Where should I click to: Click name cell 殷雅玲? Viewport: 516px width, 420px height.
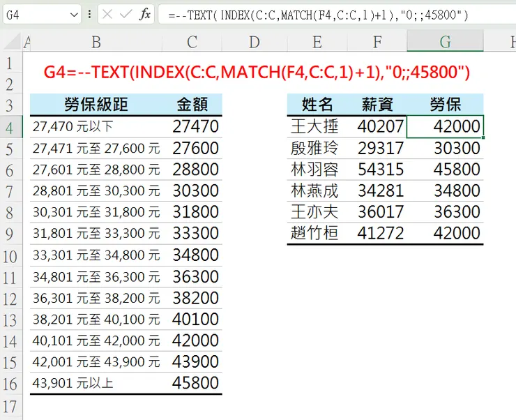tap(317, 148)
